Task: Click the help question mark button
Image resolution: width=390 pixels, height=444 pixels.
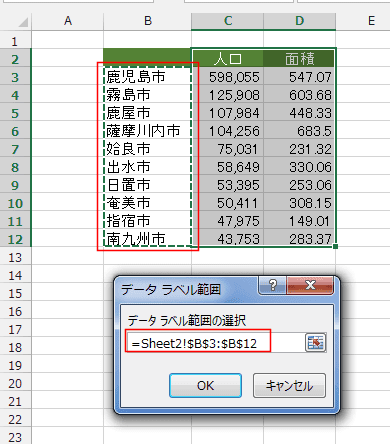Action: click(x=272, y=285)
